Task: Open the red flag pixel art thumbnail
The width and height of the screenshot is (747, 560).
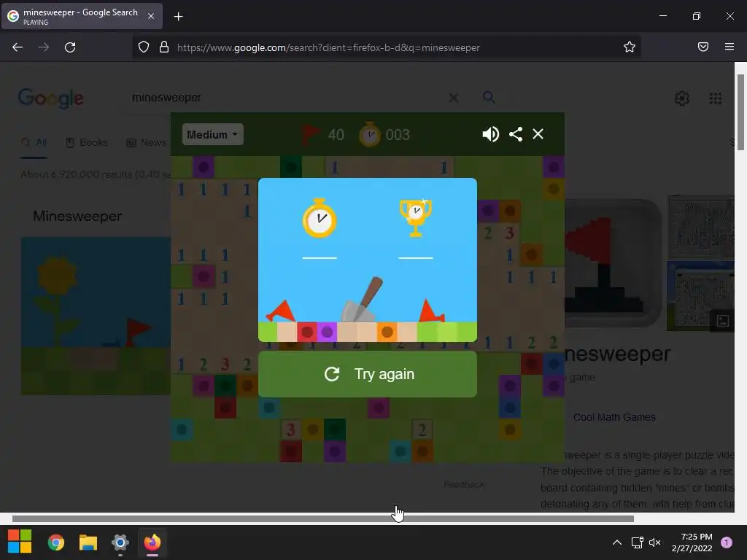Action: coord(613,262)
